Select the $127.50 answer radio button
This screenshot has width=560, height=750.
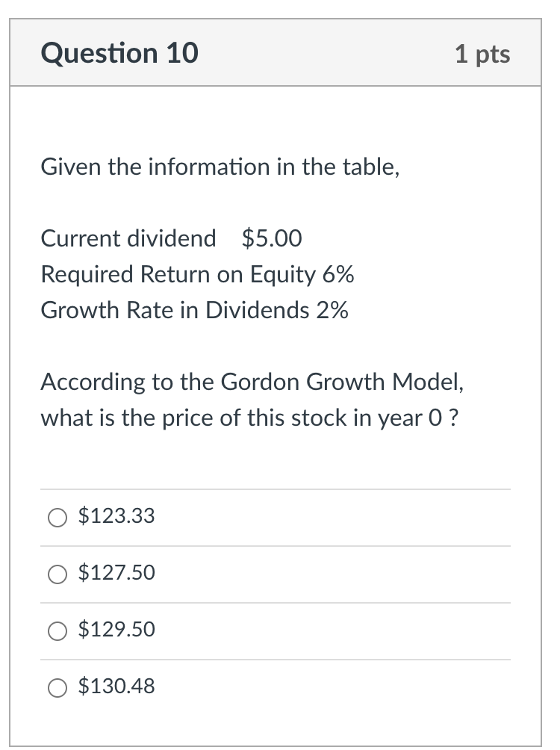[x=57, y=574]
